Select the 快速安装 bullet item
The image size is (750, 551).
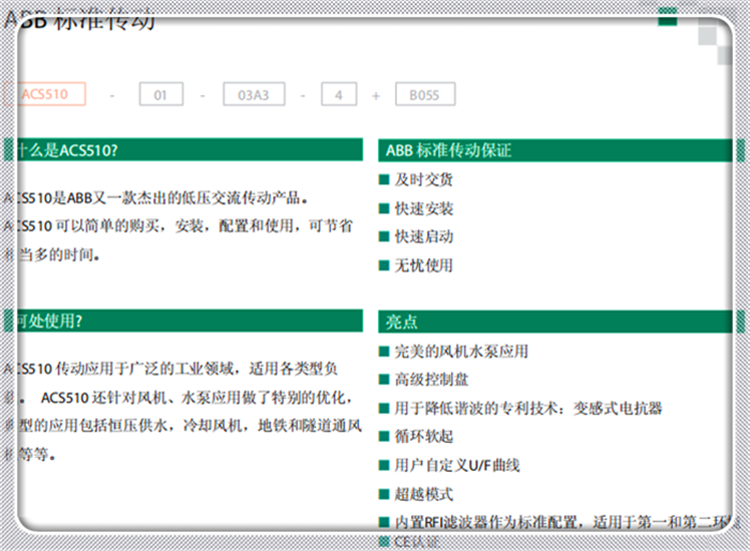416,209
